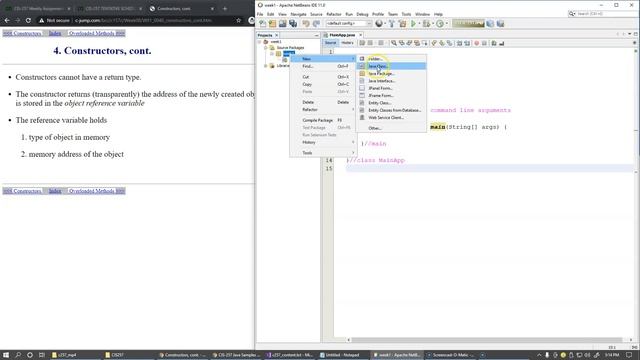Click the editor Find Selection magnifier icon
The height and width of the screenshot is (360, 640).
394,43
